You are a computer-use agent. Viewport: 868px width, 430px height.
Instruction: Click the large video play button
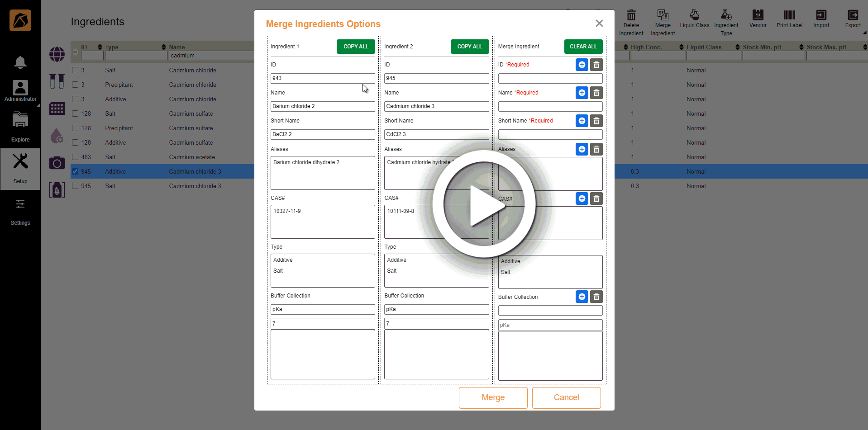484,204
